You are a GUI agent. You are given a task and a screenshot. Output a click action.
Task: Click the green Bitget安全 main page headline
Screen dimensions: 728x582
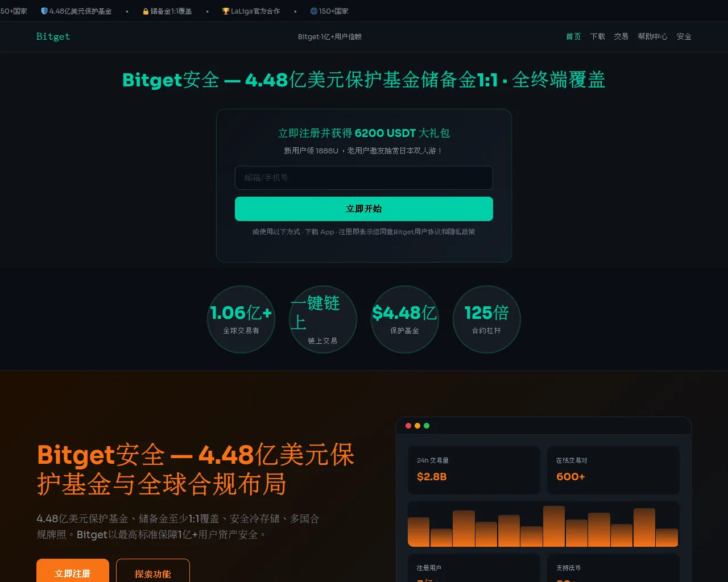pyautogui.click(x=364, y=80)
